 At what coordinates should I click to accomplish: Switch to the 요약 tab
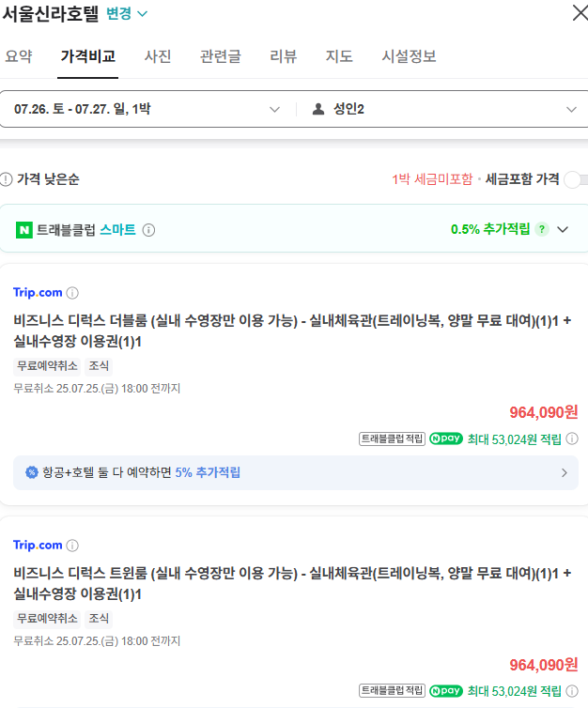19,56
